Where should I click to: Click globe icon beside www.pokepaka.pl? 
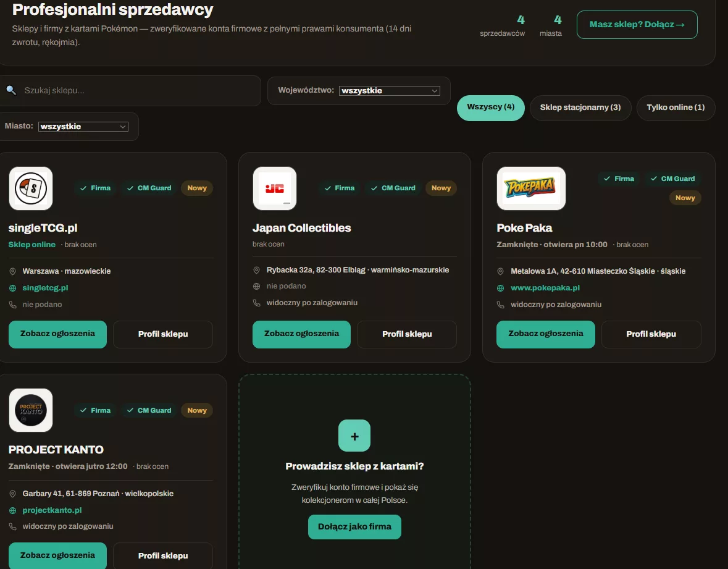pyautogui.click(x=501, y=288)
